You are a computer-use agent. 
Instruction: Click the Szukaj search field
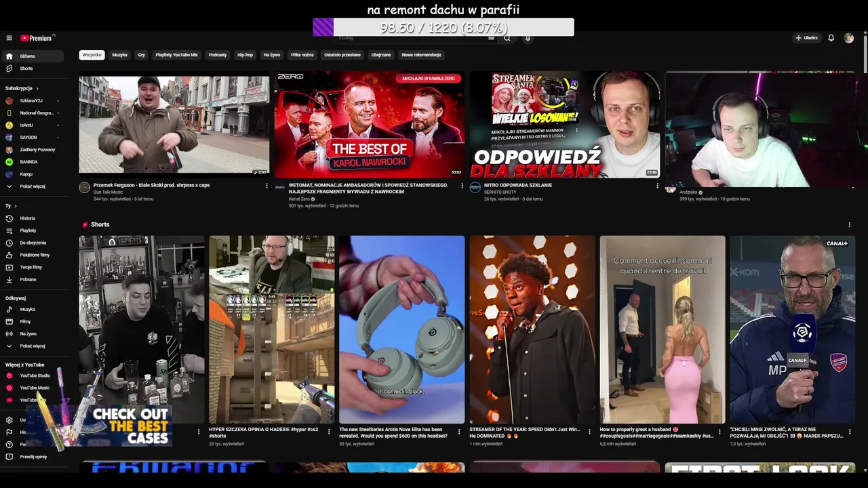tap(414, 38)
